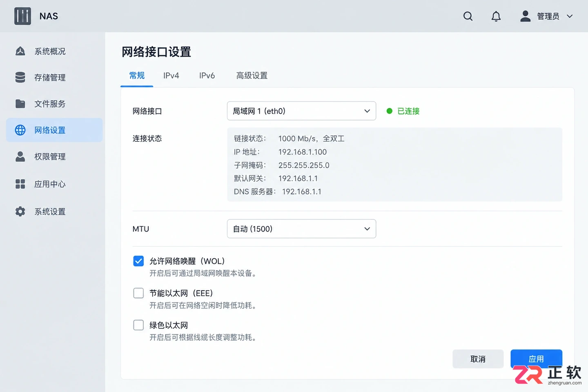Switch to the IPv4 tab
Viewport: 588px width, 392px height.
click(171, 76)
